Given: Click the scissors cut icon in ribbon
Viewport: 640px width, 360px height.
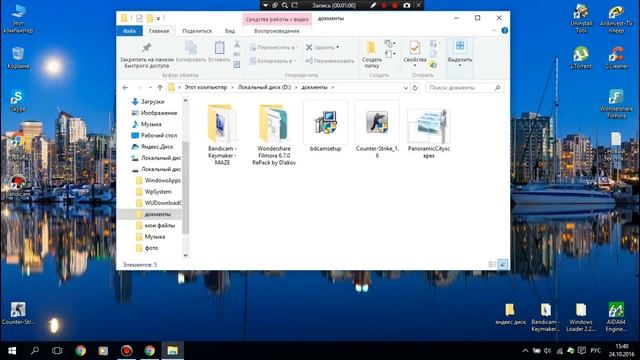Looking at the screenshot, I should click(237, 44).
